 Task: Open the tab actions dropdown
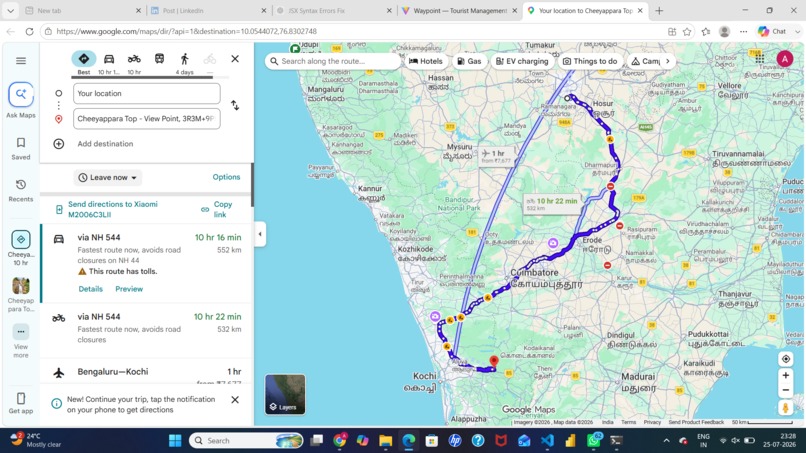(10, 10)
